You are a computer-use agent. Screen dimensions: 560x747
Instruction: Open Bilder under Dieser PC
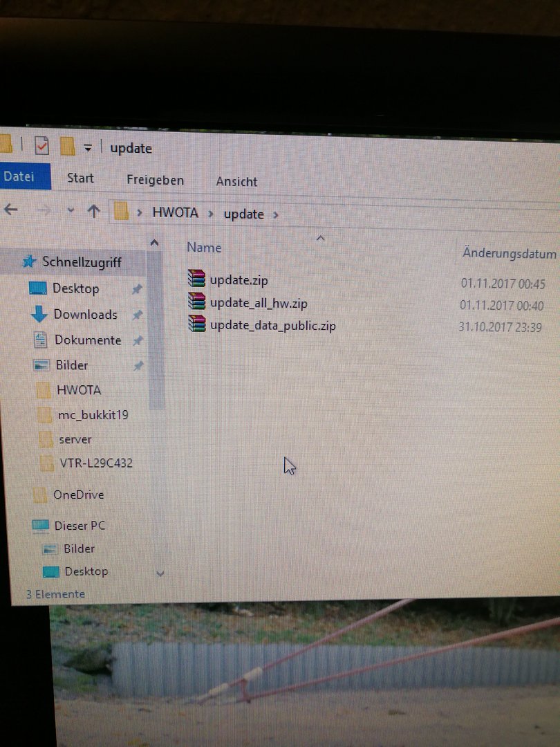tap(79, 548)
